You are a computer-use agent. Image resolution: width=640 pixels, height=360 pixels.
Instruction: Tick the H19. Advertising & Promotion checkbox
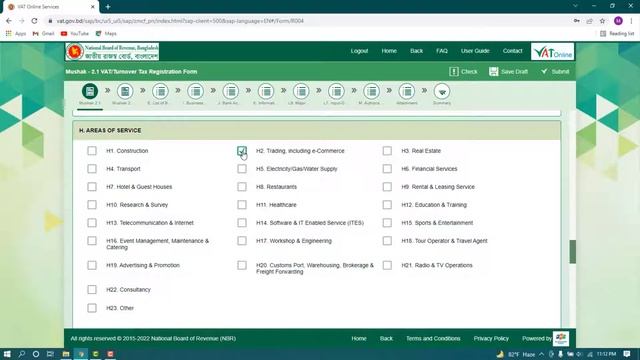tap(92, 265)
